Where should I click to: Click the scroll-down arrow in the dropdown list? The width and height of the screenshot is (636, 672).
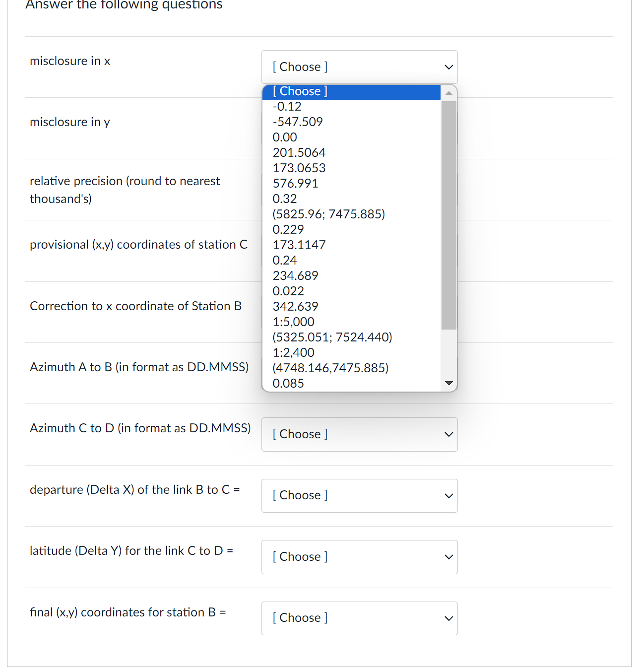pyautogui.click(x=448, y=383)
